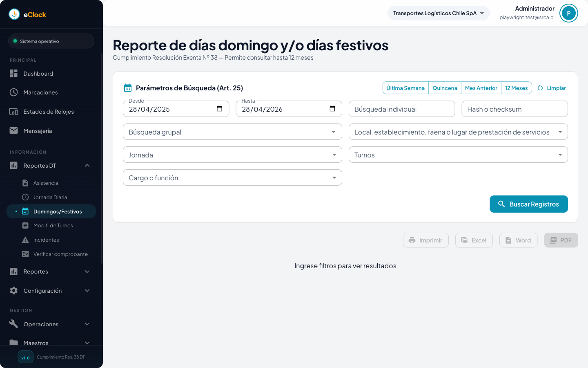Screen dimensions: 588x368
Task: Click the Buscar Registros button
Action: [x=529, y=204]
